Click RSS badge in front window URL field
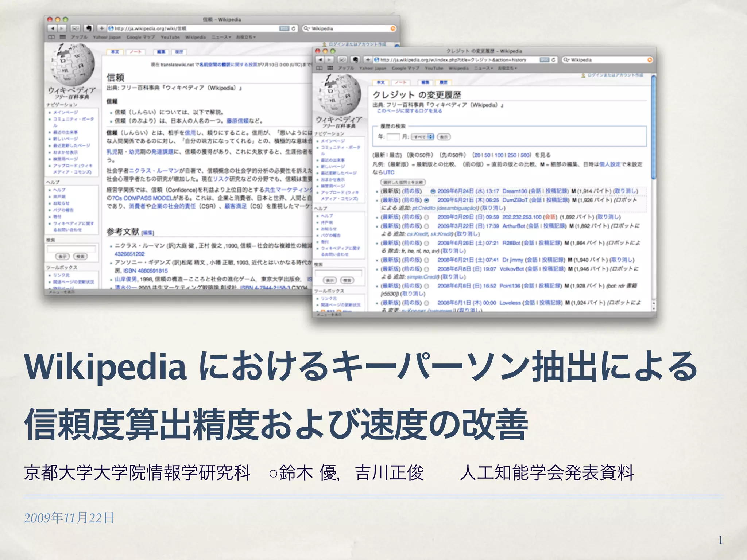The width and height of the screenshot is (747, 560). (544, 60)
